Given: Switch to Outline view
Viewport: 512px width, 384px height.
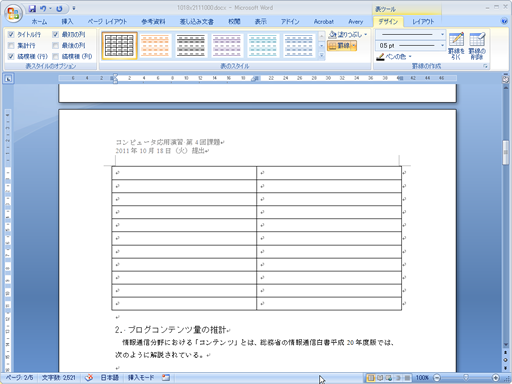Looking at the screenshot, I should tap(398, 378).
